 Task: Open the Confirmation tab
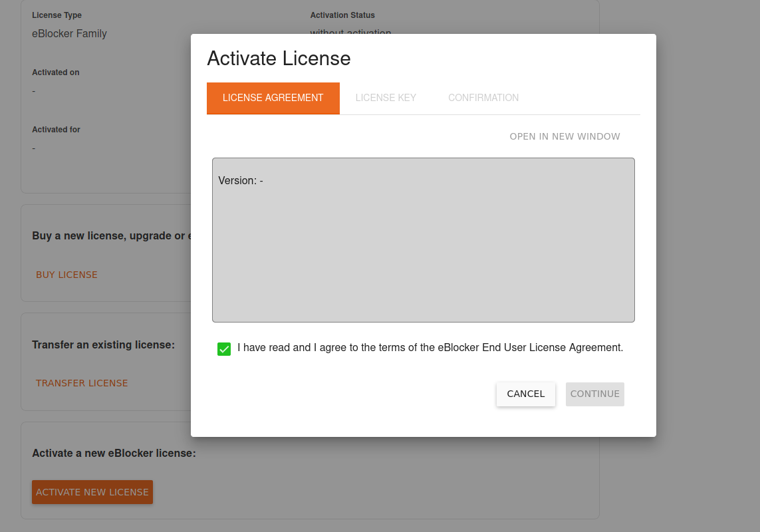[x=483, y=98]
